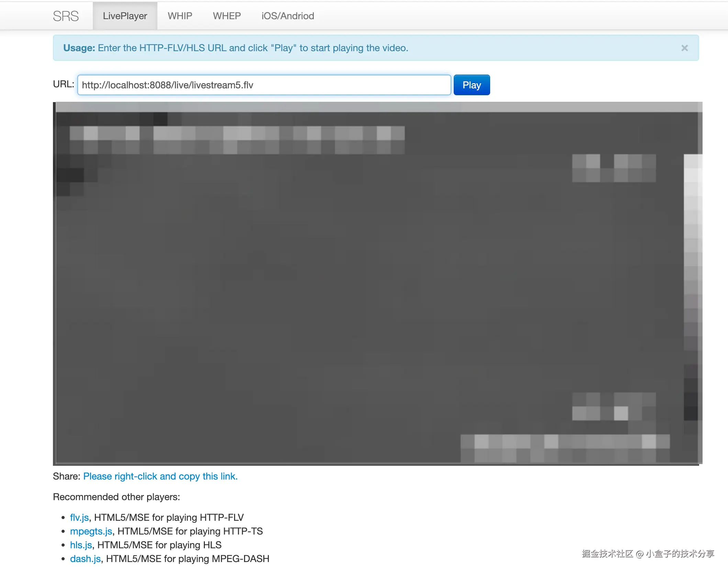Follow the hls.js link
728x572 pixels.
(81, 545)
